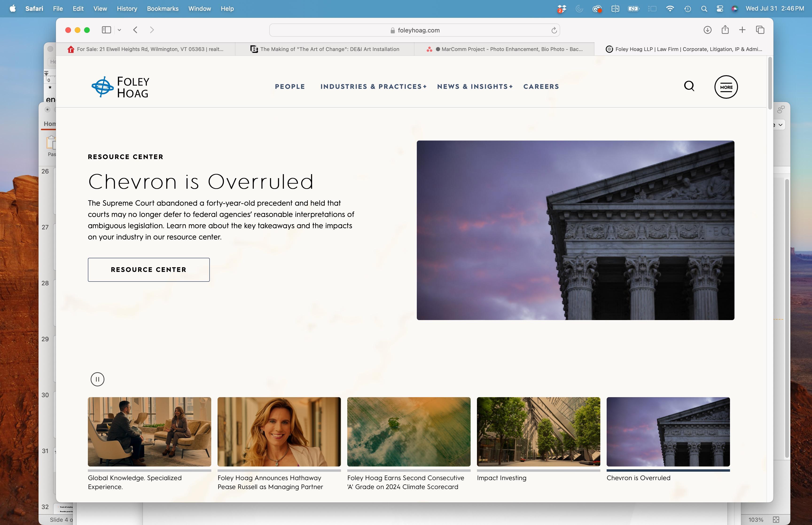Expand News & Insights menu
Screen dimensions: 812x525
475,86
